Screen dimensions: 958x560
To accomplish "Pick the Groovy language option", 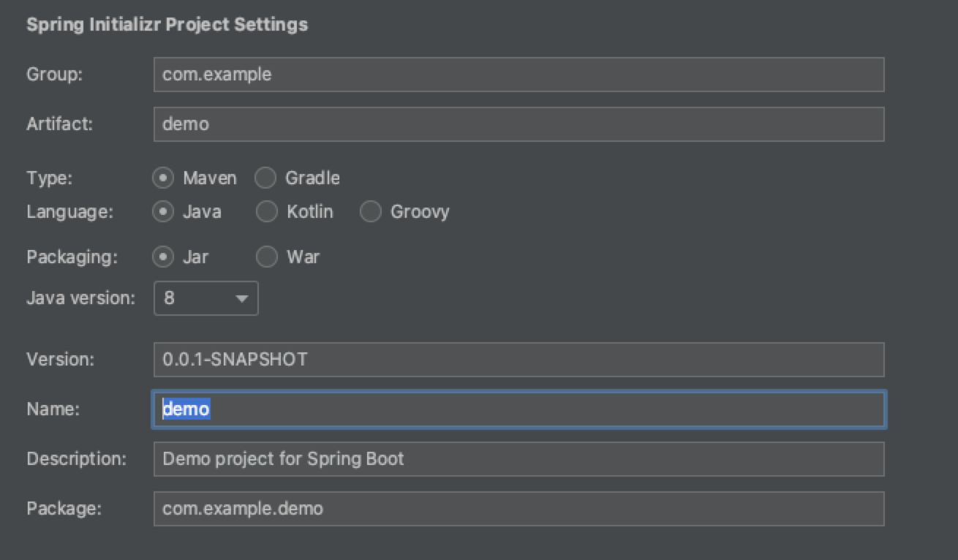I will coord(371,212).
